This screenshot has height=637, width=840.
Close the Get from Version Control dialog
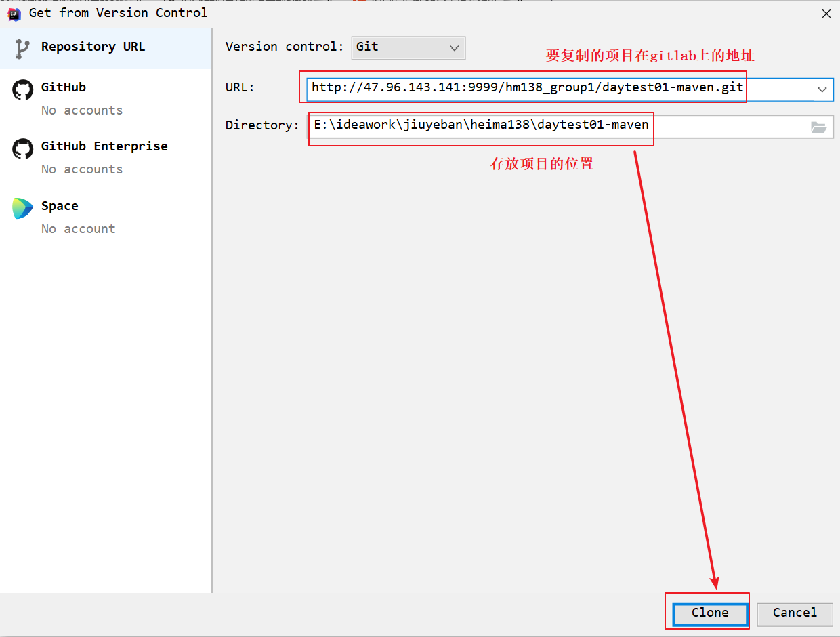click(x=826, y=14)
